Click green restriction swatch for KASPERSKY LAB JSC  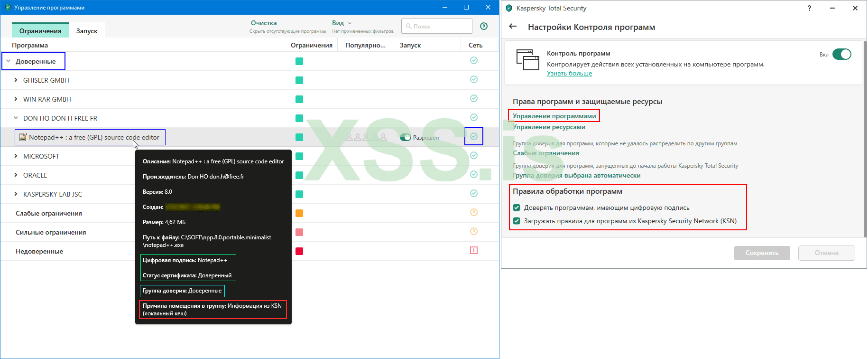tap(299, 194)
